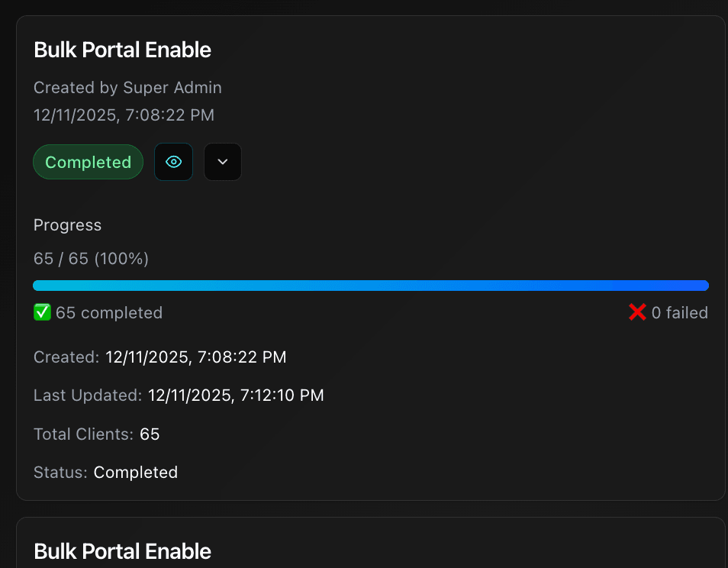The image size is (728, 568).
Task: Select the Created timestamp 7:08:22 PM value
Action: pyautogui.click(x=196, y=357)
